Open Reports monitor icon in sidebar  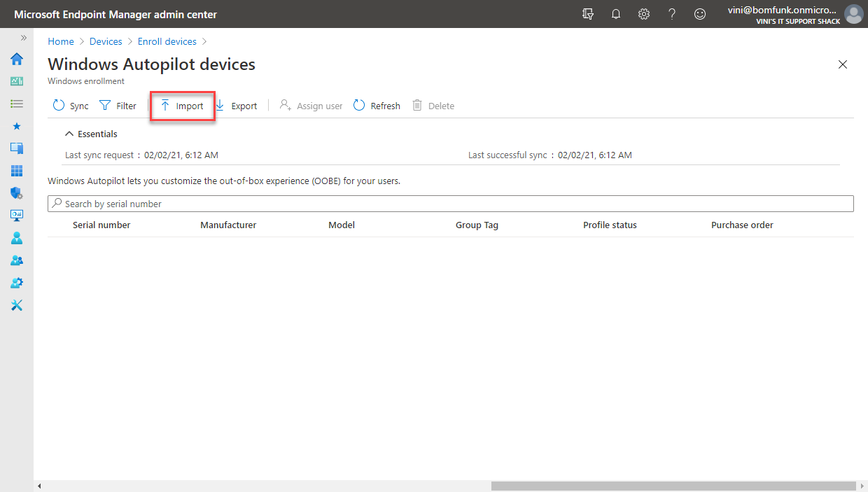click(x=17, y=216)
